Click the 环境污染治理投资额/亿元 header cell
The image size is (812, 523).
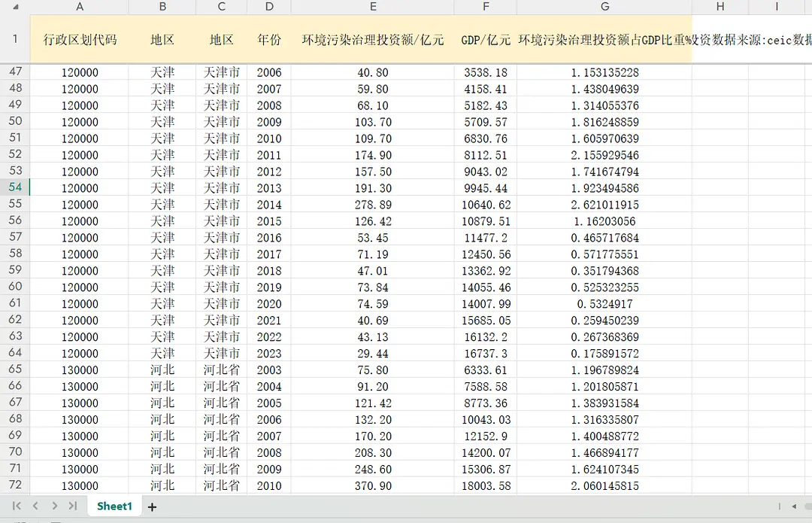coord(373,39)
